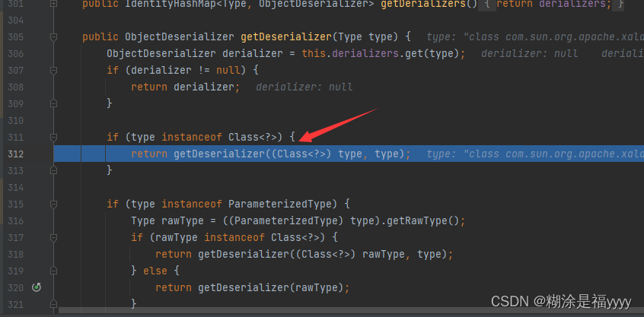Click the 'derializer: null' inline debug hint on line 308
644x317 pixels.
pyautogui.click(x=304, y=87)
